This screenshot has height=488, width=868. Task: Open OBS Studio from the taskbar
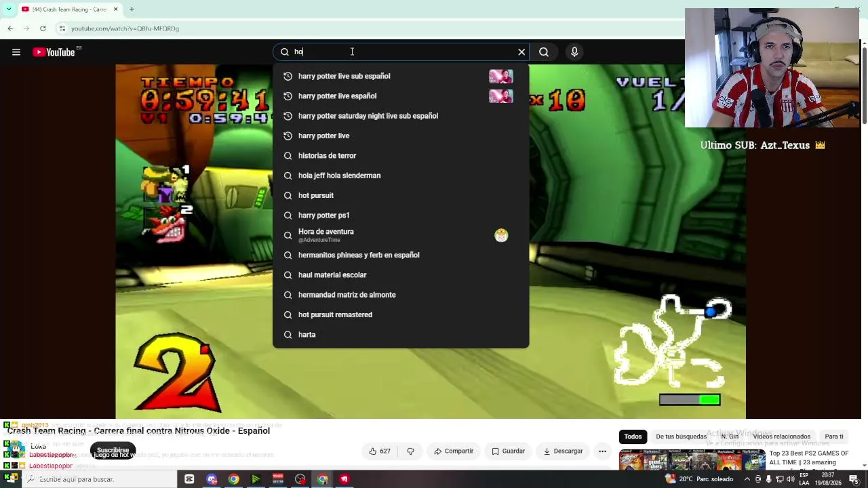[x=300, y=479]
